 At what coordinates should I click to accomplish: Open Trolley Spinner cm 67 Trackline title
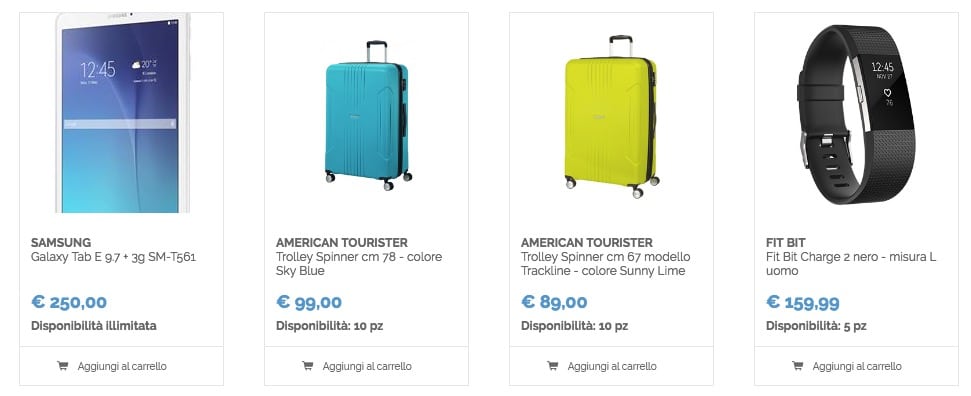606,264
